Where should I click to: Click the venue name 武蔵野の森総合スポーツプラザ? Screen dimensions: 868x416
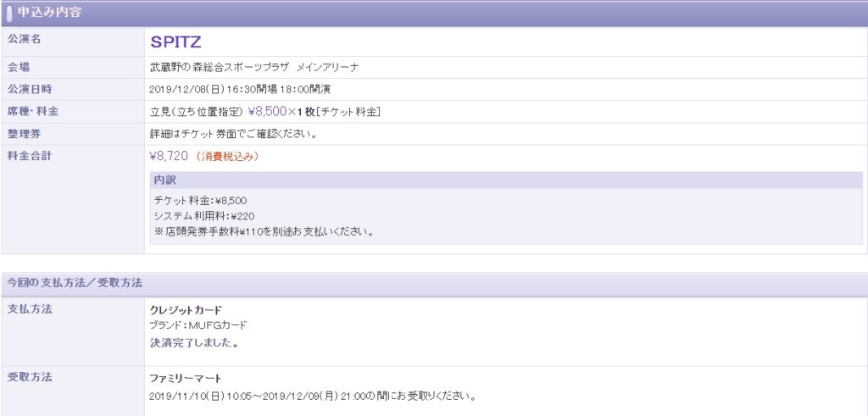click(x=220, y=67)
